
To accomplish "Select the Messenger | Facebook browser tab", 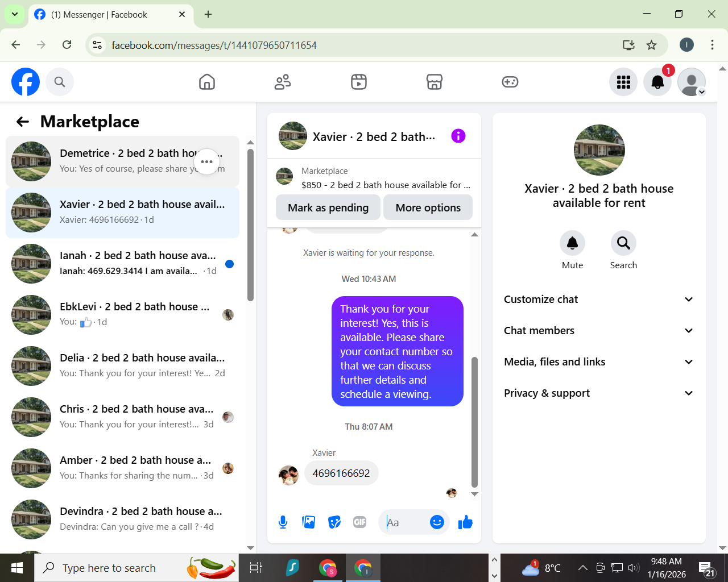I will pos(110,14).
